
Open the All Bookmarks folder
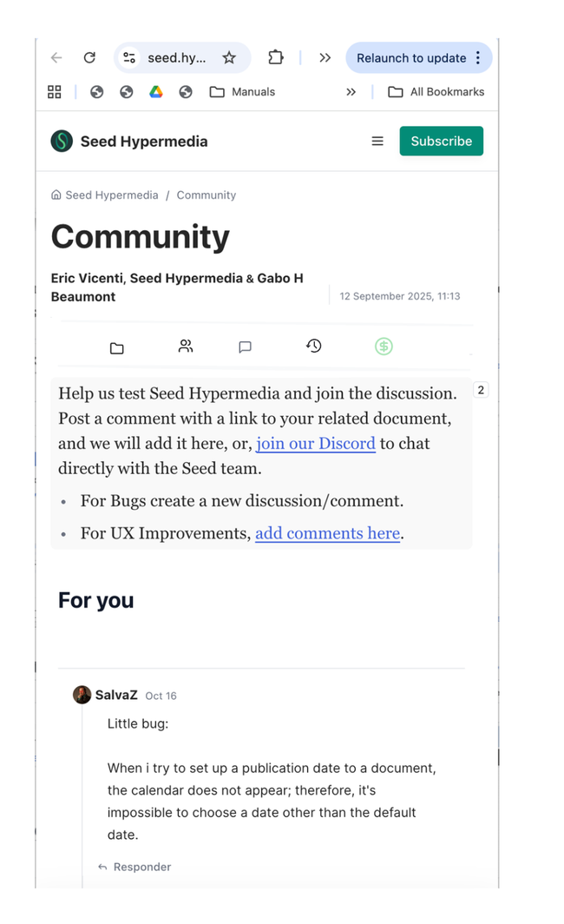436,92
